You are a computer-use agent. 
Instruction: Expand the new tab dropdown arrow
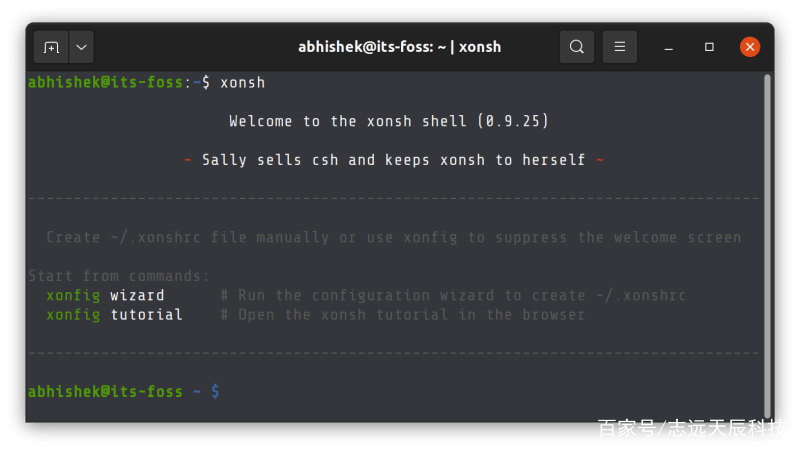(x=81, y=47)
